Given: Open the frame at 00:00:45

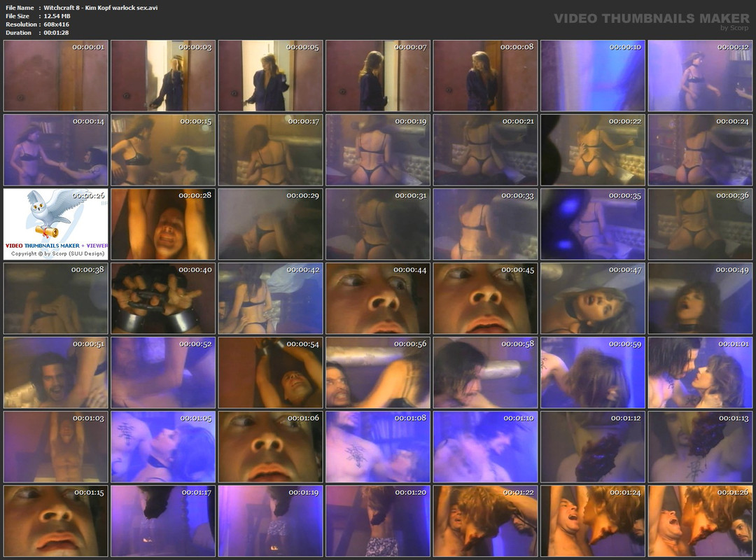Looking at the screenshot, I should (486, 299).
